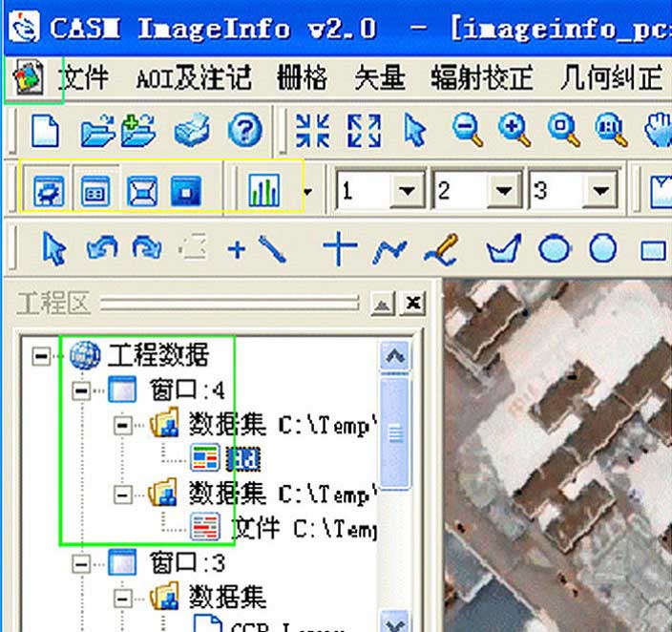Viewport: 672px width, 632px height.
Task: Click the shrink-to-center arrows icon
Action: tap(312, 131)
